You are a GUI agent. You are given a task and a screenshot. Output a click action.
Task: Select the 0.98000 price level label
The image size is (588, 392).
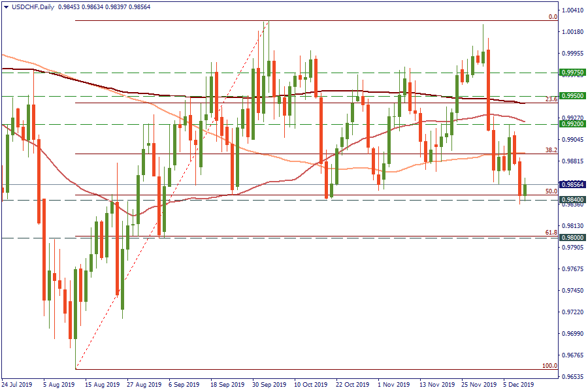(572, 238)
